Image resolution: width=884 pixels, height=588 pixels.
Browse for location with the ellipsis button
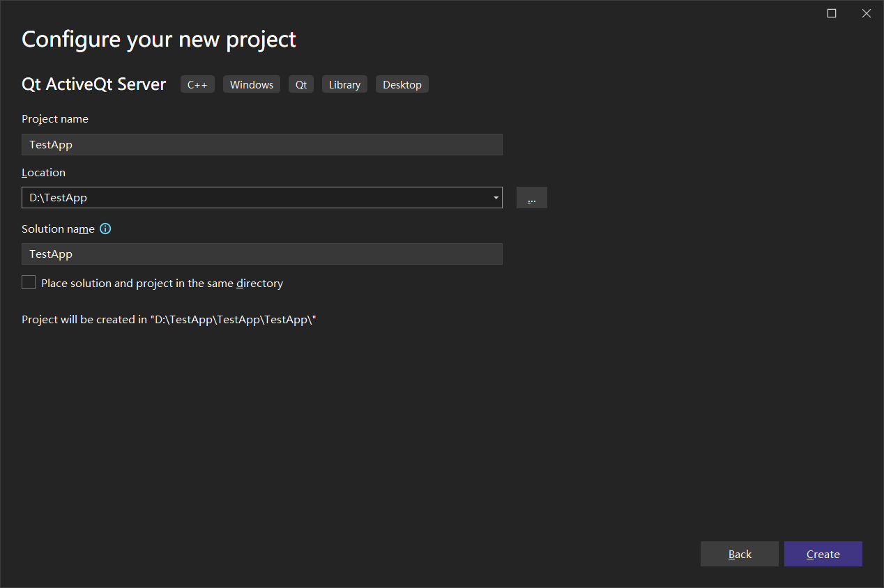pyautogui.click(x=532, y=198)
